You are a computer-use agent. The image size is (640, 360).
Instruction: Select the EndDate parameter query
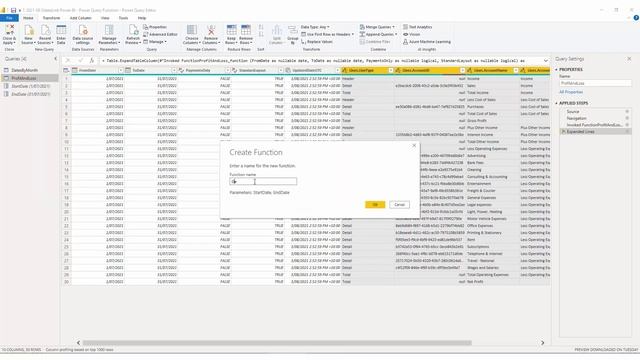(29, 94)
